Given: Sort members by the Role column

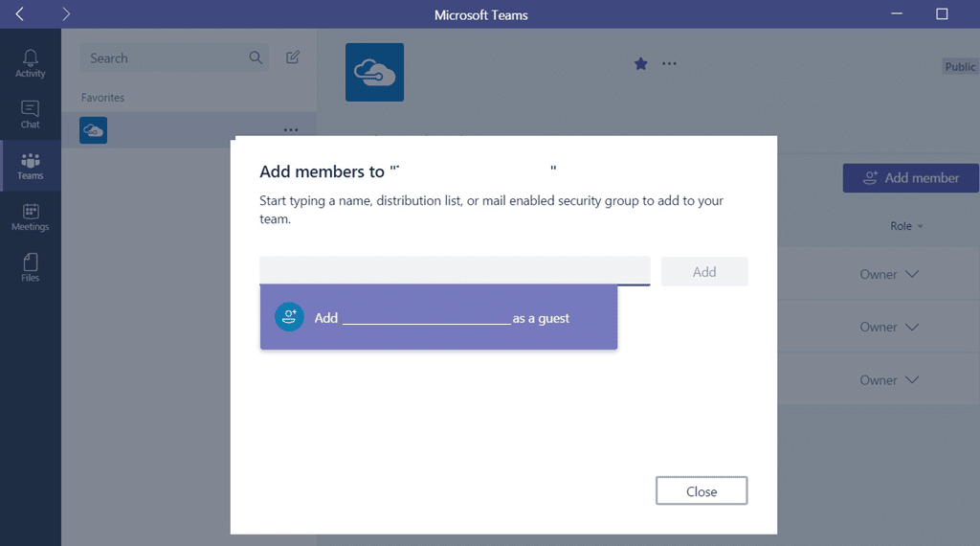Looking at the screenshot, I should (x=906, y=226).
